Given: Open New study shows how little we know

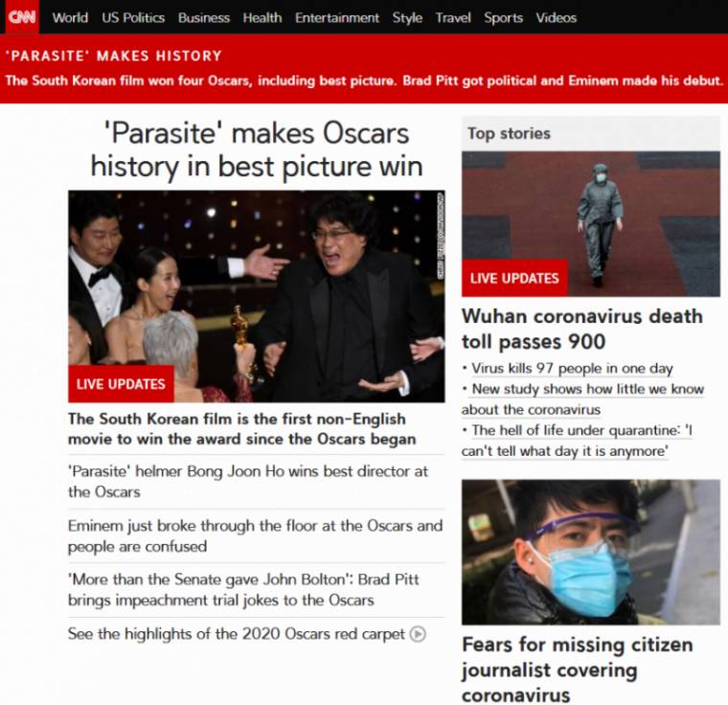Looking at the screenshot, I should pos(583,399).
